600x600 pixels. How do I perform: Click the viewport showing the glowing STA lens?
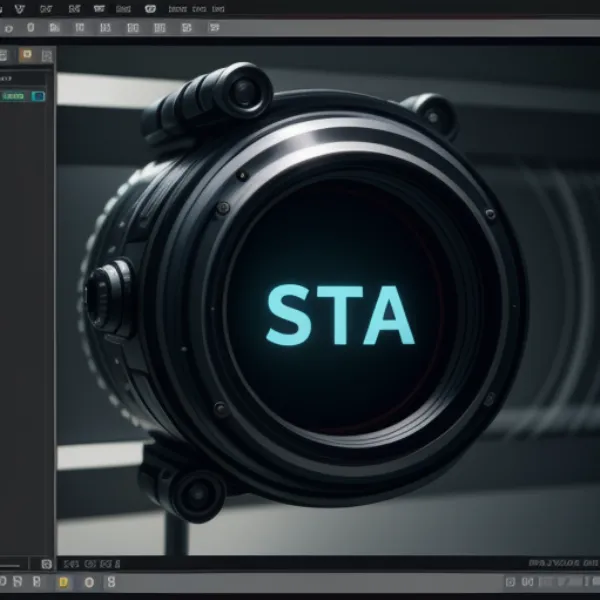[328, 300]
